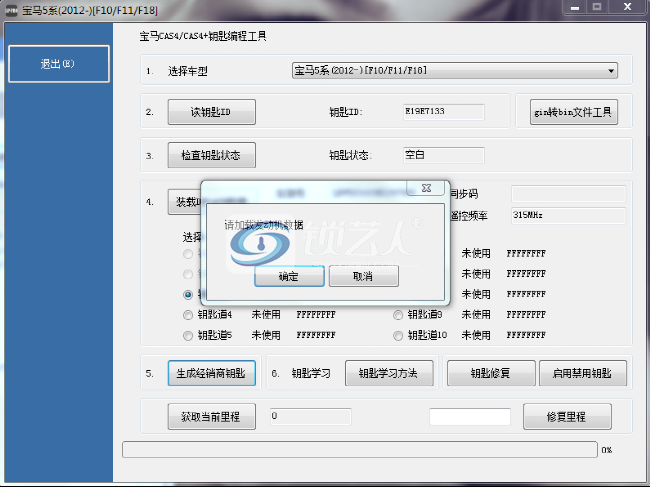Click the 修复里程 button

pos(567,417)
